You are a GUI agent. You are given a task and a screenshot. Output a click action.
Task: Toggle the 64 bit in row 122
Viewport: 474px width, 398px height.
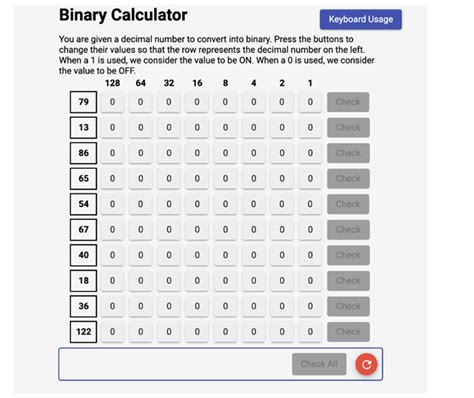[x=141, y=332]
